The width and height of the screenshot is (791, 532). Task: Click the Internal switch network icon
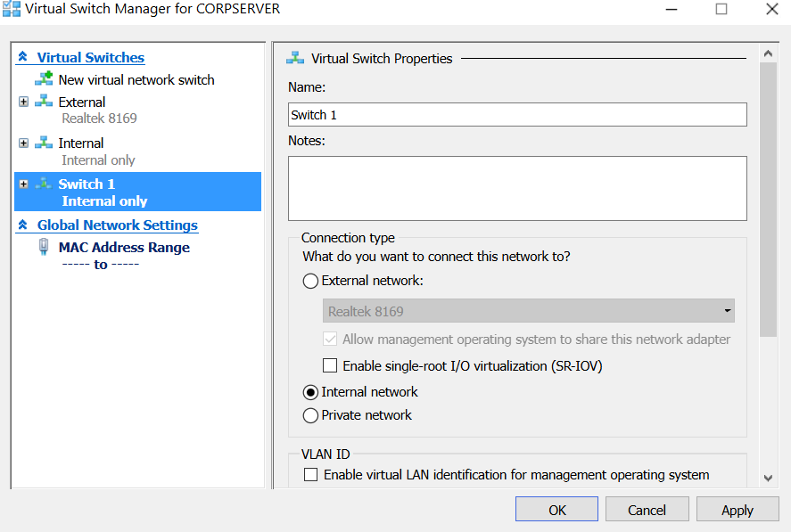pyautogui.click(x=44, y=143)
